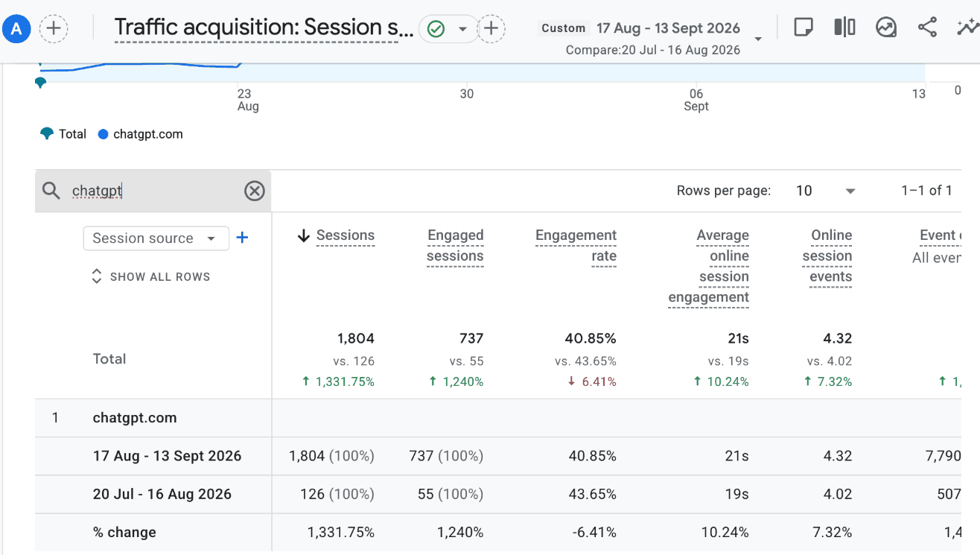Open the Rows per page dropdown
The image size is (980, 555).
tap(826, 191)
